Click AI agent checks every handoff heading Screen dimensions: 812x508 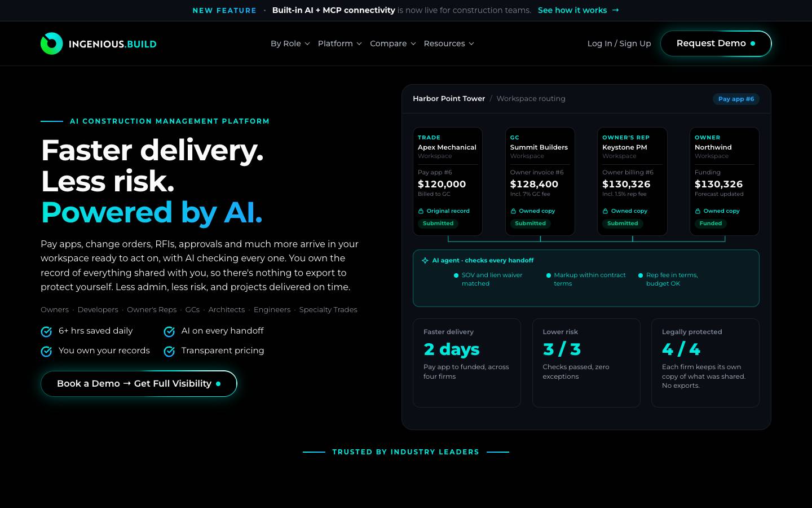point(483,260)
